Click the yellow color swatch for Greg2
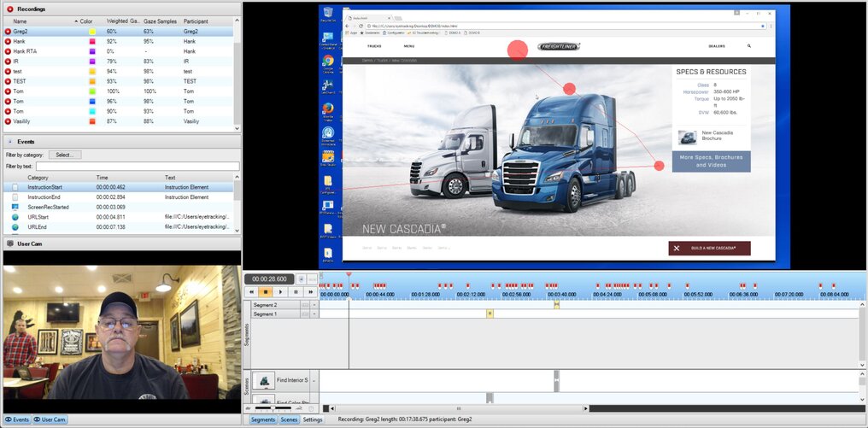The width and height of the screenshot is (868, 428). point(92,32)
